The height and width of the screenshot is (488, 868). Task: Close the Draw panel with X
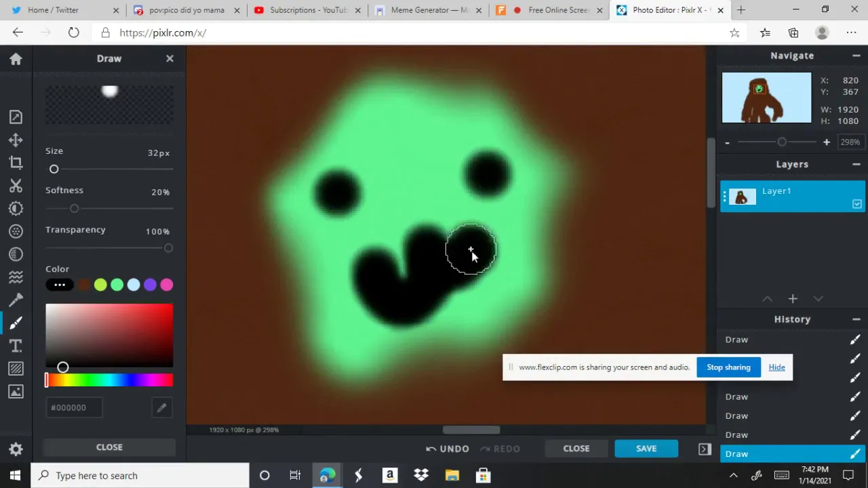pyautogui.click(x=170, y=59)
